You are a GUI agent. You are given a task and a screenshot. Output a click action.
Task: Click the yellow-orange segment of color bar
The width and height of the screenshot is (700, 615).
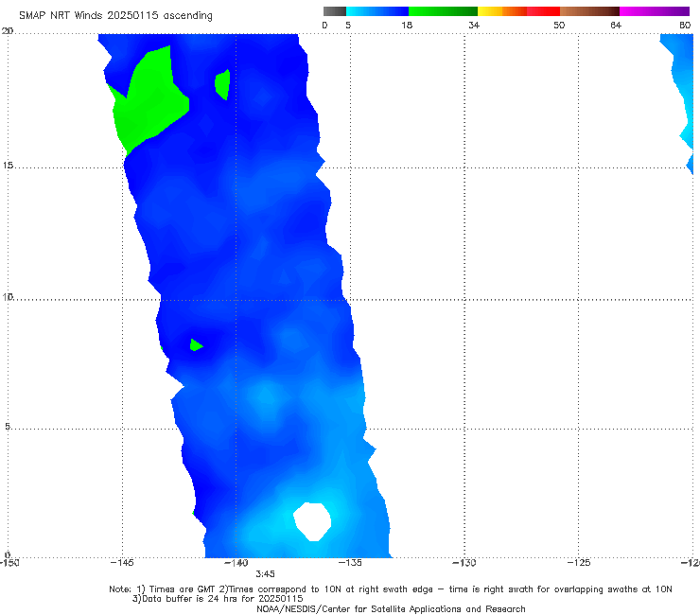[502, 11]
